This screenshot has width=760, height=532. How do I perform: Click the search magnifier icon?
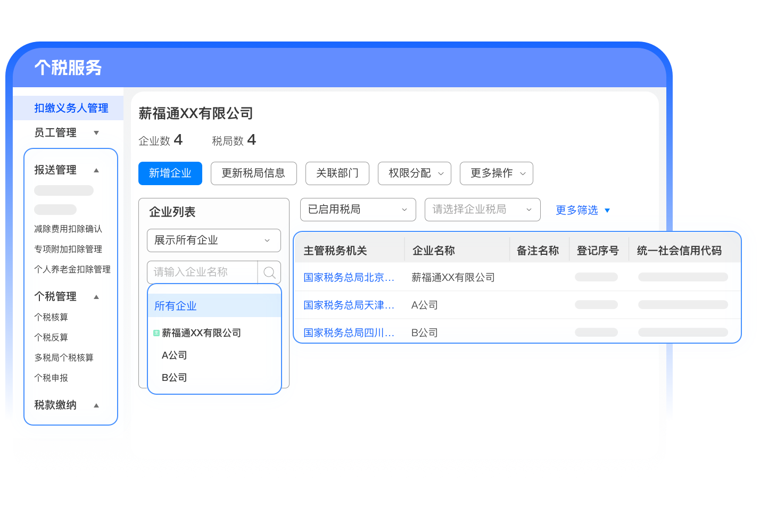[x=269, y=272]
